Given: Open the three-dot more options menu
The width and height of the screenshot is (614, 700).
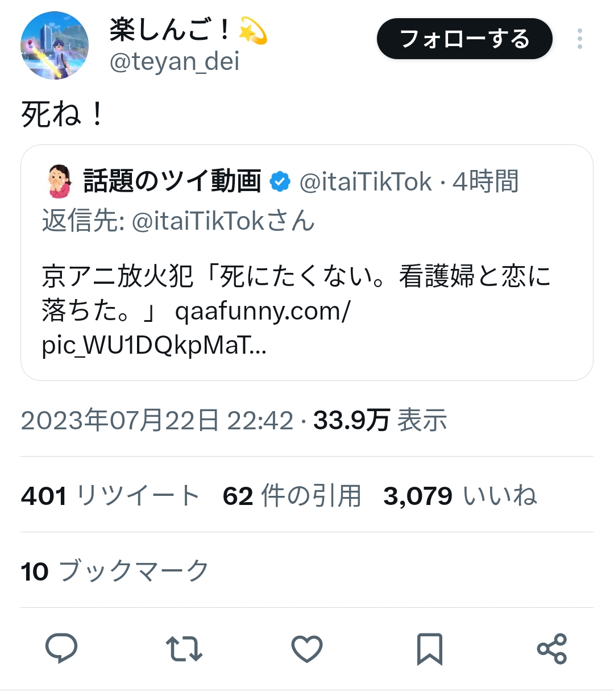Looking at the screenshot, I should click(579, 39).
